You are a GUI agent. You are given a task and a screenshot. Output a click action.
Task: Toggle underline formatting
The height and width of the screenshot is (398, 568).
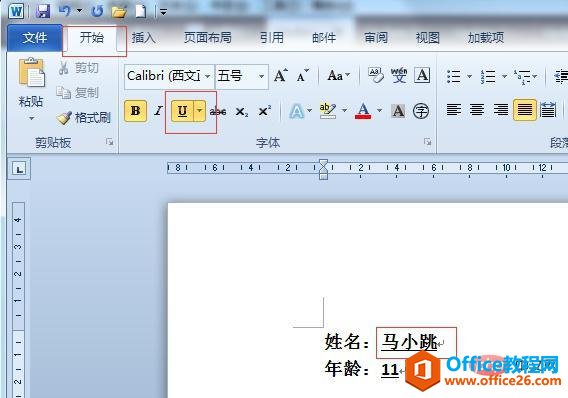pyautogui.click(x=183, y=111)
